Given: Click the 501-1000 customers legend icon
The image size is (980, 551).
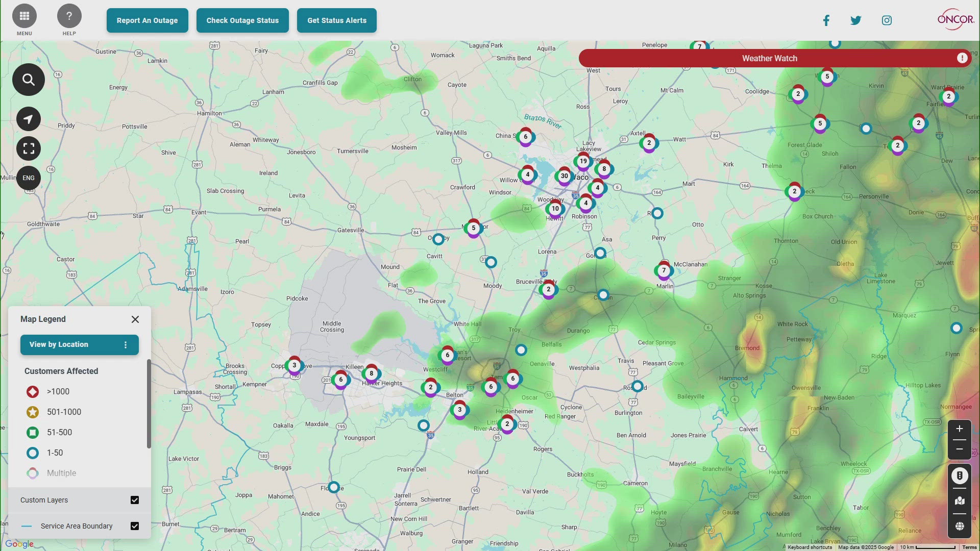Looking at the screenshot, I should pos(33,412).
